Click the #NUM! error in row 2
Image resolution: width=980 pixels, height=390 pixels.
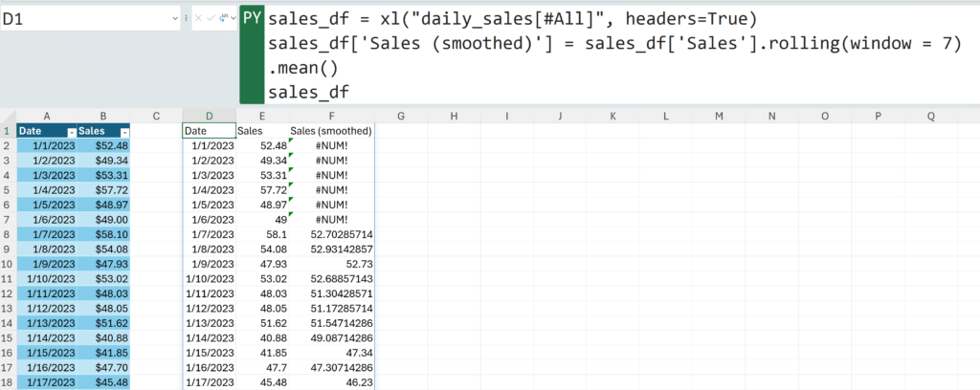(331, 145)
